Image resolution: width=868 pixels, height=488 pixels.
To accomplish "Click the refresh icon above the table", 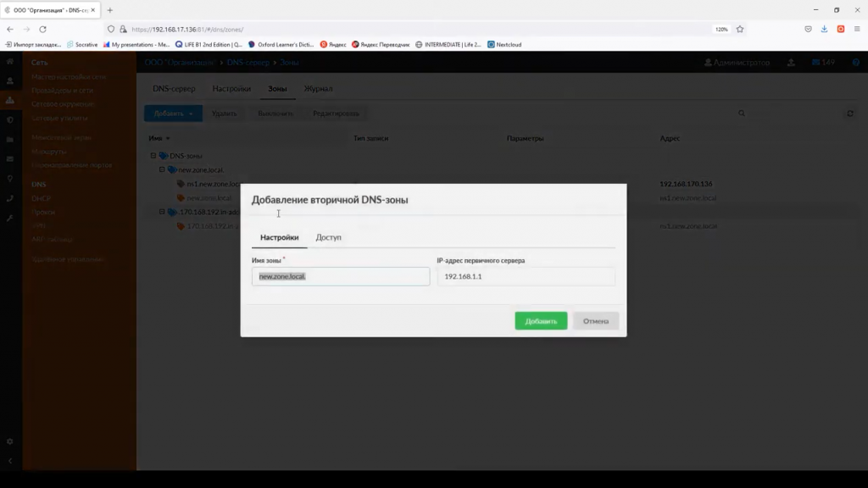I will coord(850,114).
